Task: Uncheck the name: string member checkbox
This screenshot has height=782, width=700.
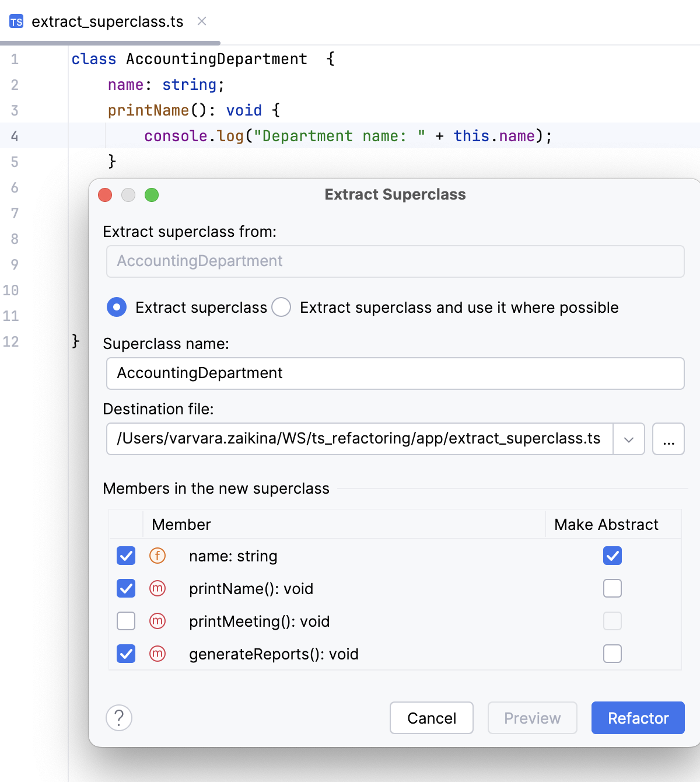Action: (125, 556)
